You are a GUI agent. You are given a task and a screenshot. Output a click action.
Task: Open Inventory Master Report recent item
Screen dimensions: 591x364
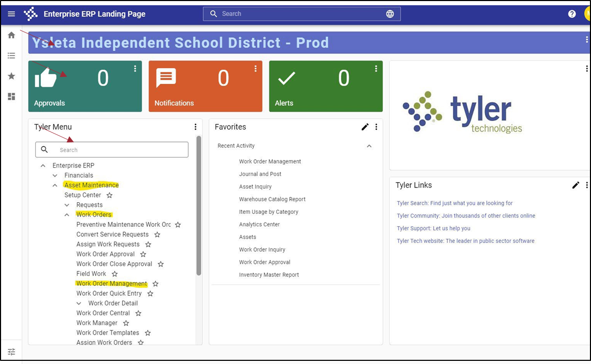tap(269, 274)
